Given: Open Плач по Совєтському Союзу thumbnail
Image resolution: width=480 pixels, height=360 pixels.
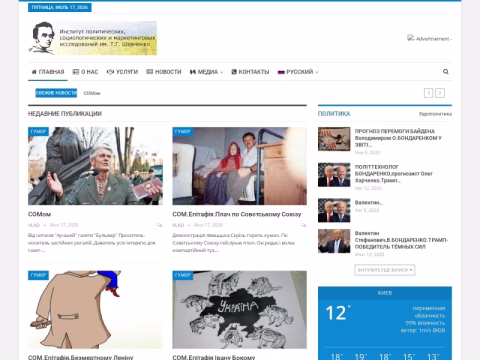Looking at the screenshot, I should 239,166.
